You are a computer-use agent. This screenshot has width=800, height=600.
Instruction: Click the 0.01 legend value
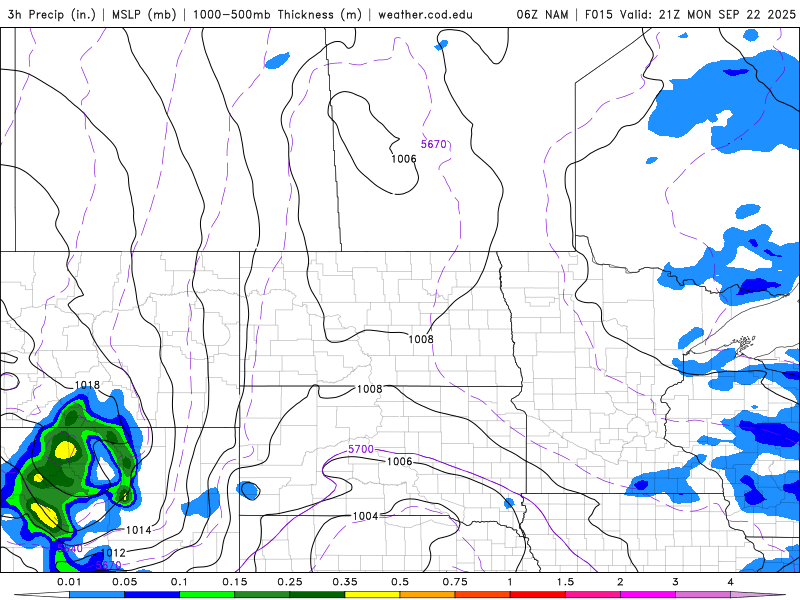(69, 582)
